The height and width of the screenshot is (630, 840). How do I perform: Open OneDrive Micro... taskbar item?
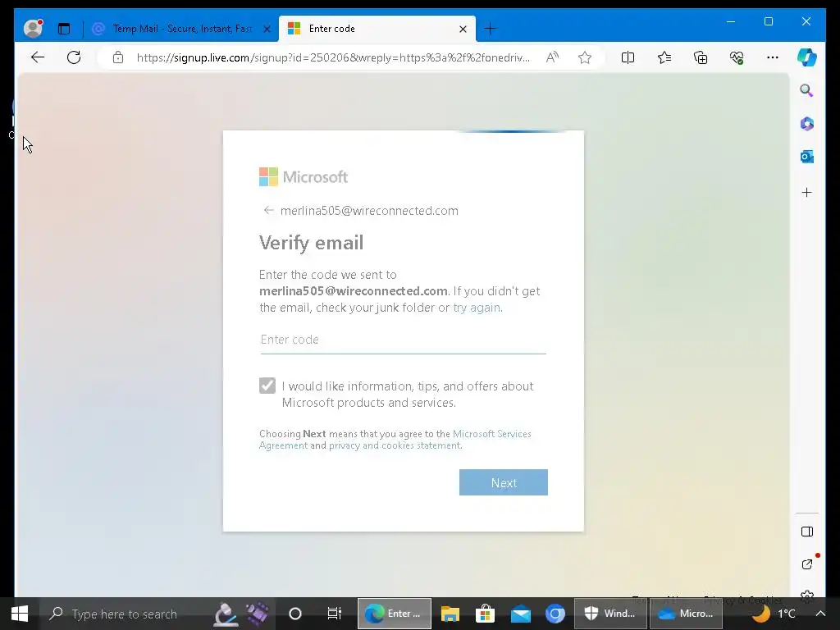[686, 614]
